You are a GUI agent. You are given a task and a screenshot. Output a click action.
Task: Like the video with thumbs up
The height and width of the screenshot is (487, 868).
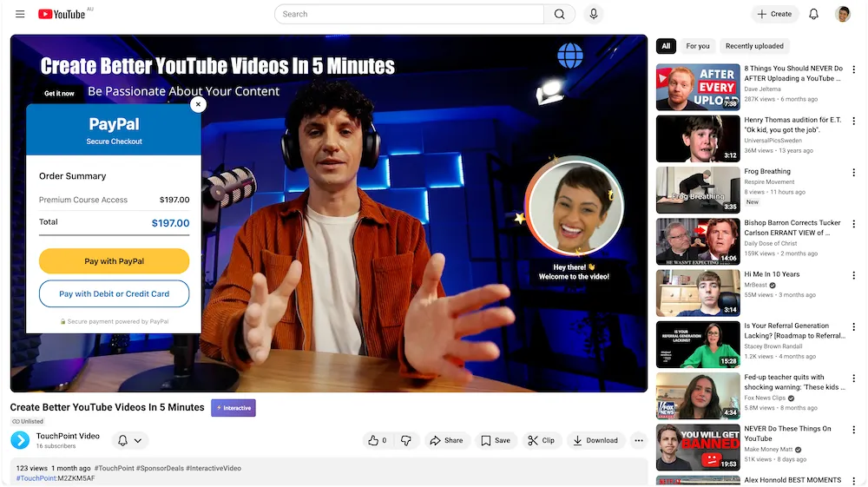click(377, 440)
